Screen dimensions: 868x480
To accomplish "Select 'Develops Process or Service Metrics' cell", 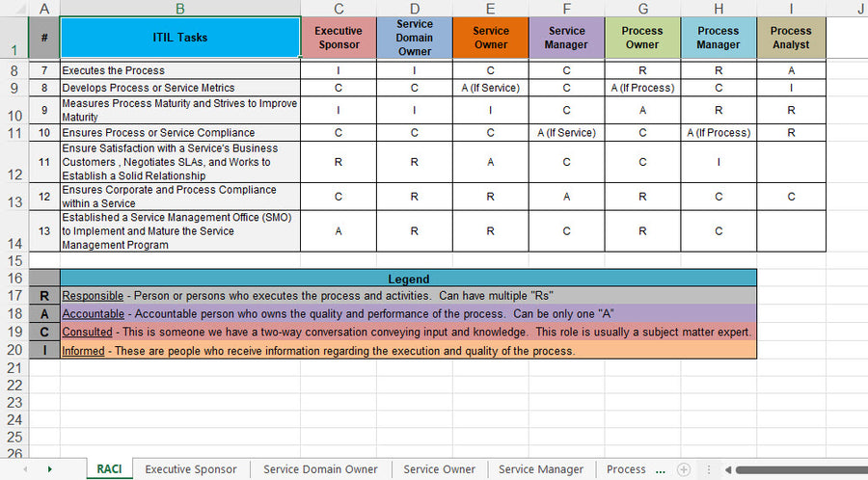I will (x=180, y=88).
